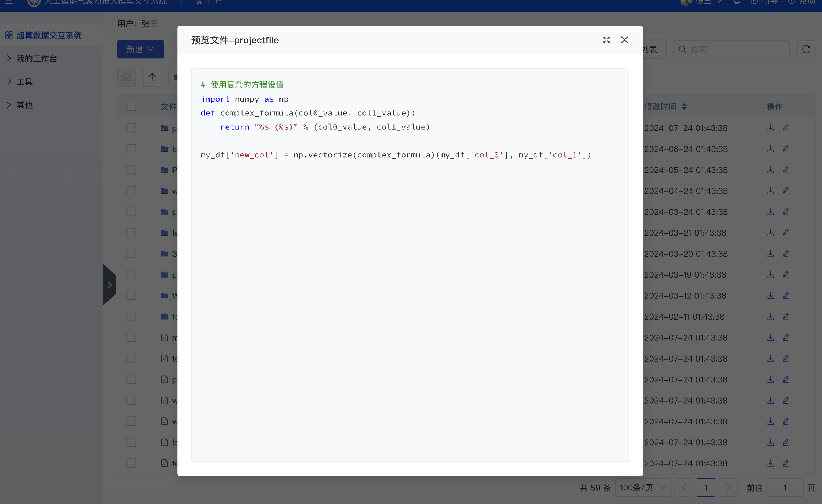
Task: Click edit icon for 2024-03-12 row
Action: [x=786, y=295]
